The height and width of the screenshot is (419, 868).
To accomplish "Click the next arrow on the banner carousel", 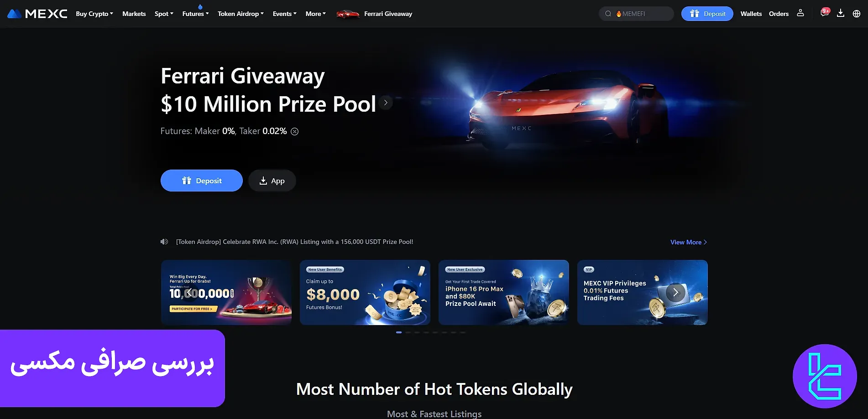I will point(675,292).
